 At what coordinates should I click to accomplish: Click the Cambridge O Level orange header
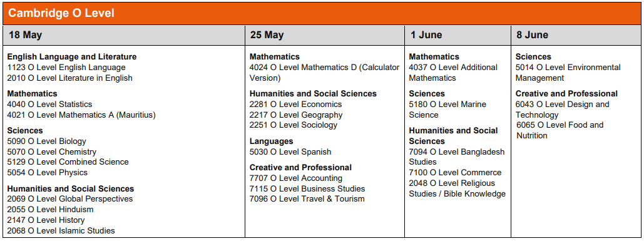click(x=322, y=13)
